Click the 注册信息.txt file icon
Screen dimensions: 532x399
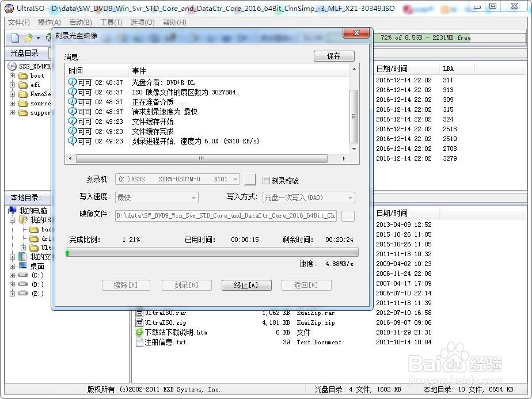139,342
